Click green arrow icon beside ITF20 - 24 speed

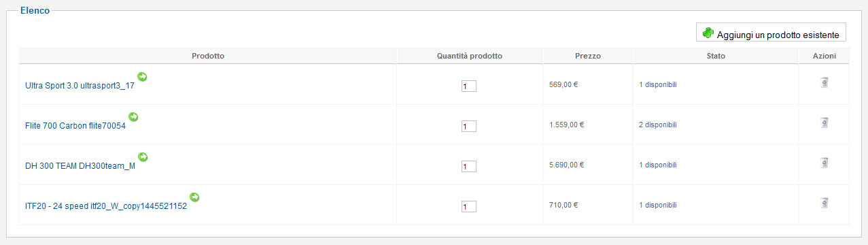(194, 197)
